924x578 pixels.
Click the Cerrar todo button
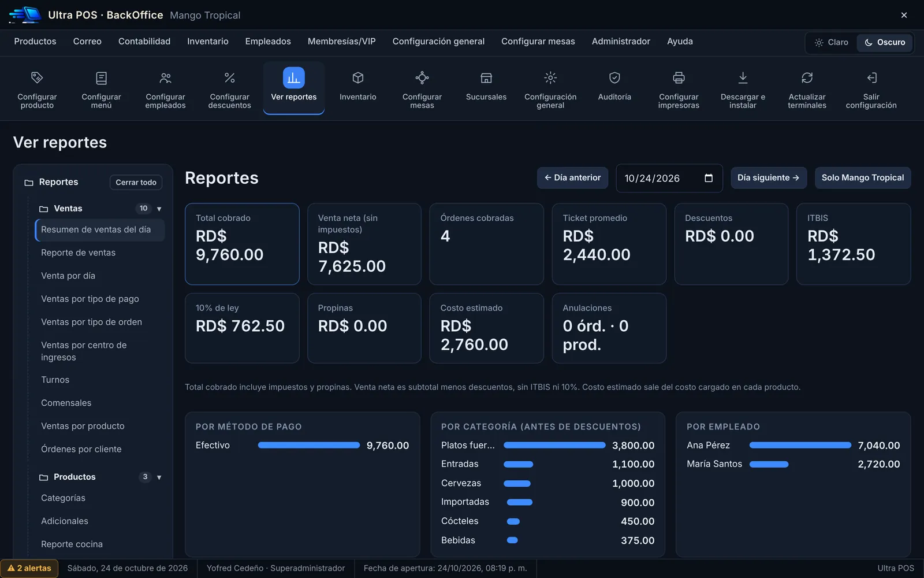136,182
